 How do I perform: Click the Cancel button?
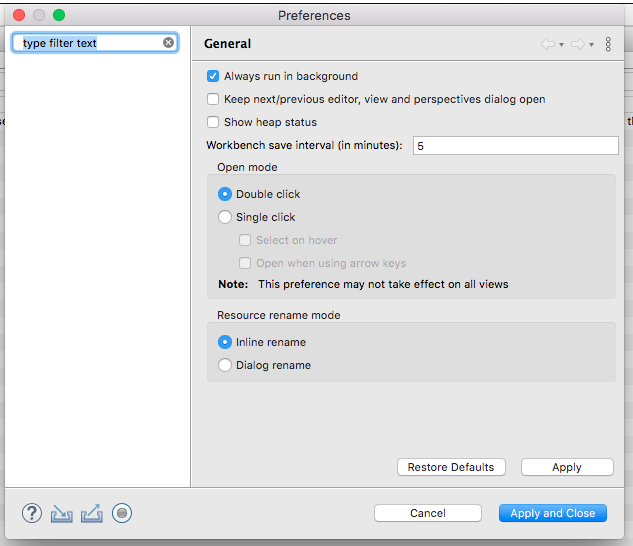[x=428, y=513]
